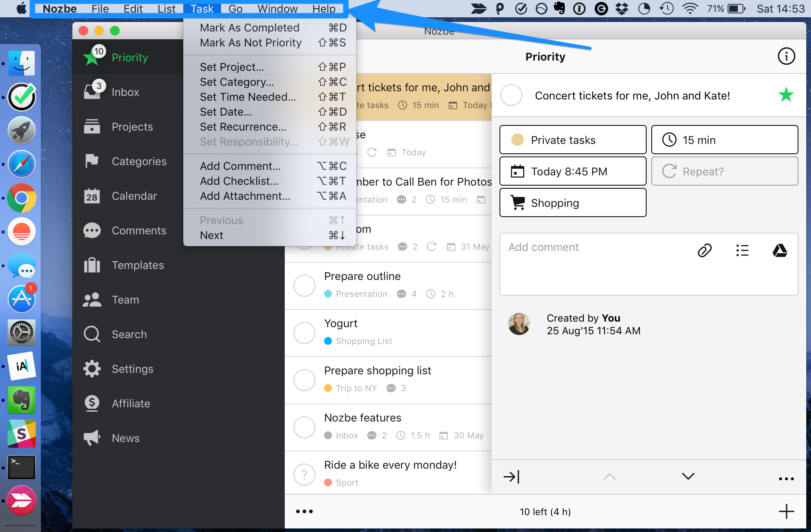Open the List menu in menu bar
Viewport: 811px width, 532px height.
166,9
